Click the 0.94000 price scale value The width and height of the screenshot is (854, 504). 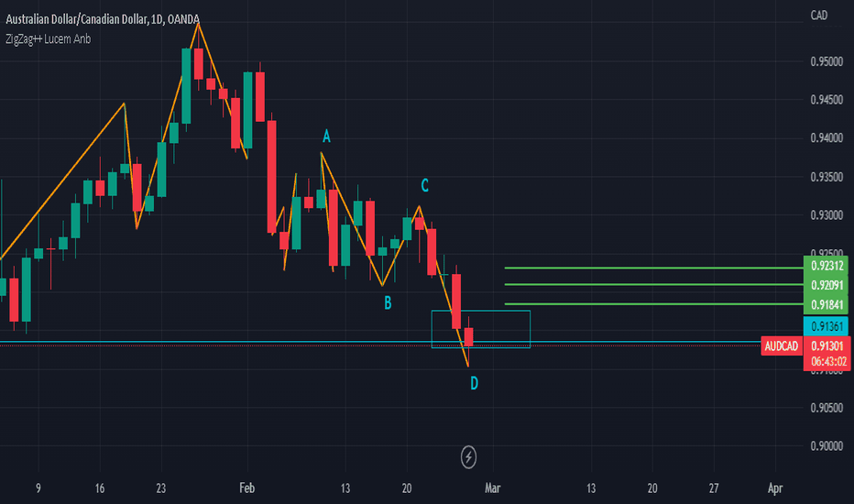click(x=827, y=138)
